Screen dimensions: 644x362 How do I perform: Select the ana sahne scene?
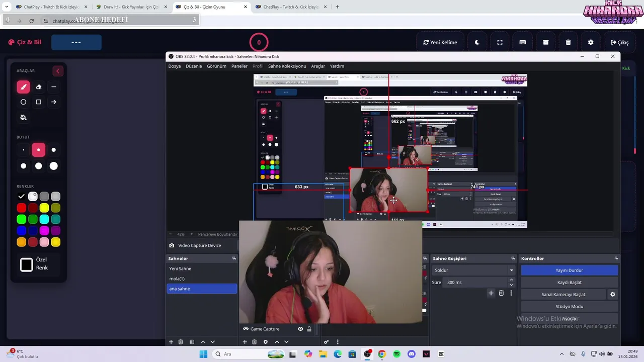(x=202, y=289)
